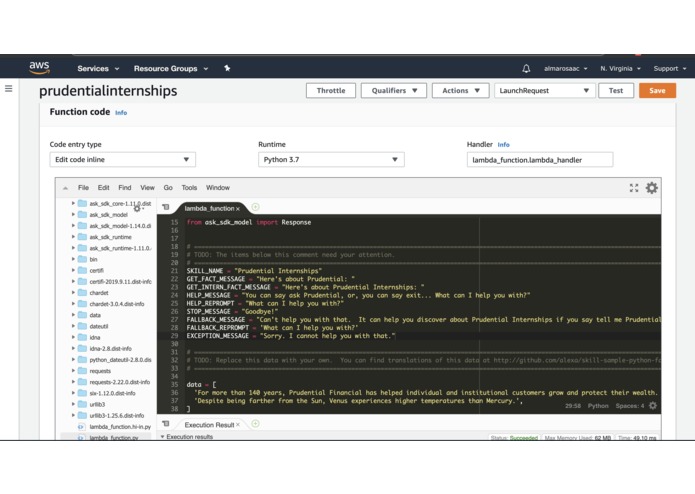Click the editor pane tab-list icon

click(x=166, y=207)
